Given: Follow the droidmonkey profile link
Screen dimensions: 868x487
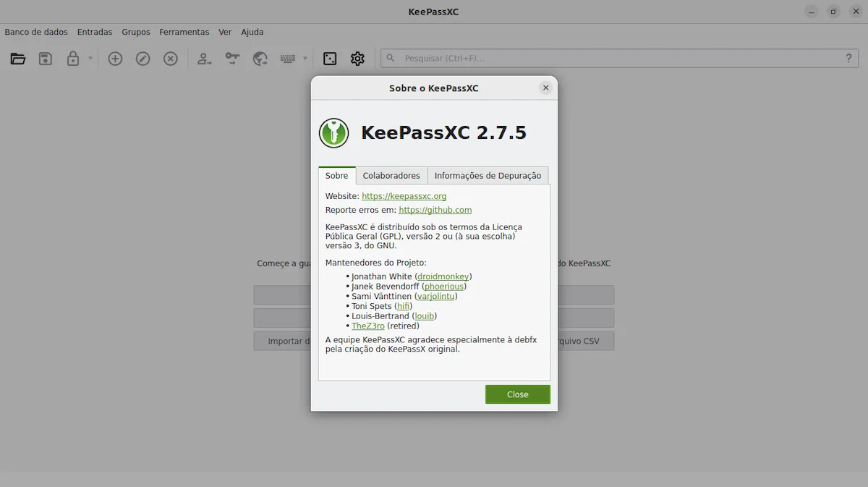Looking at the screenshot, I should [443, 276].
